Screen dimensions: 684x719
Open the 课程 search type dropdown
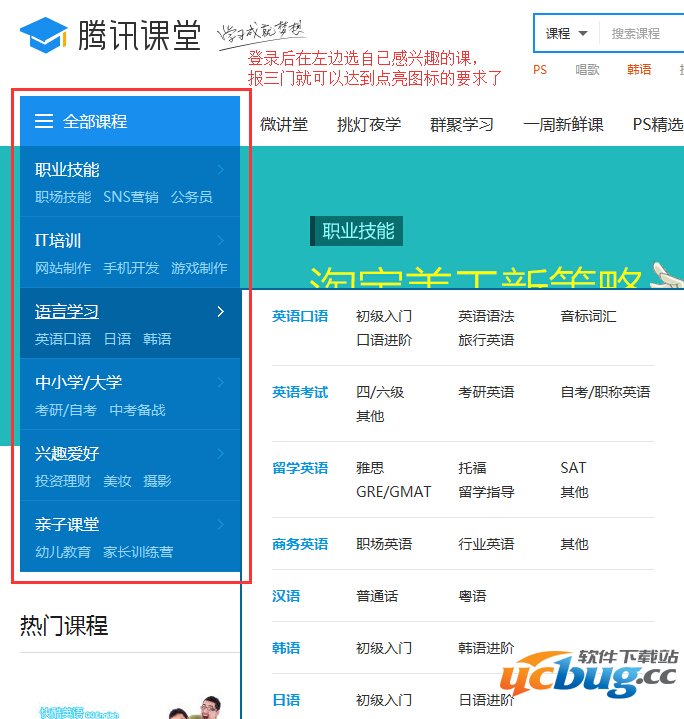pos(567,33)
